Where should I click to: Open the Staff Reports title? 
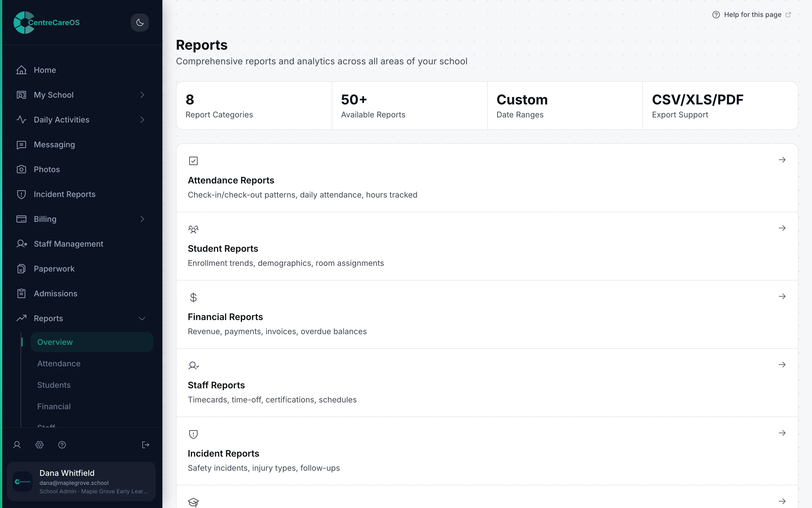[x=216, y=385]
